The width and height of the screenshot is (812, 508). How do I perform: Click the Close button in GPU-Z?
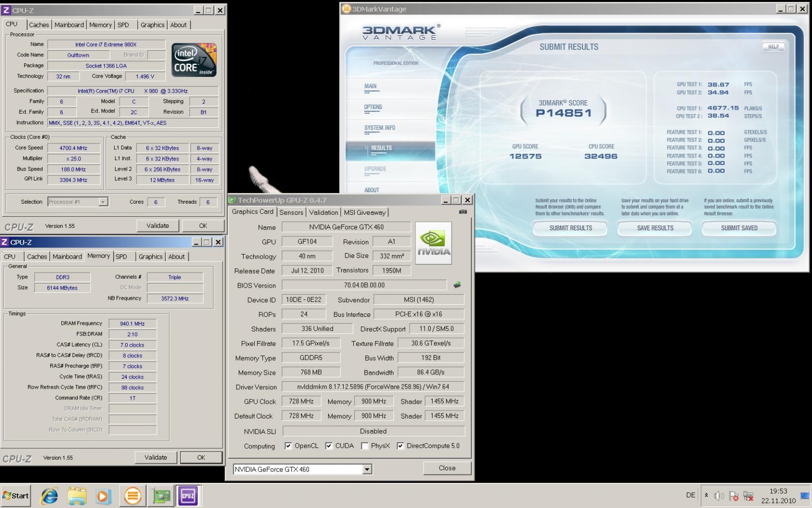[x=447, y=468]
